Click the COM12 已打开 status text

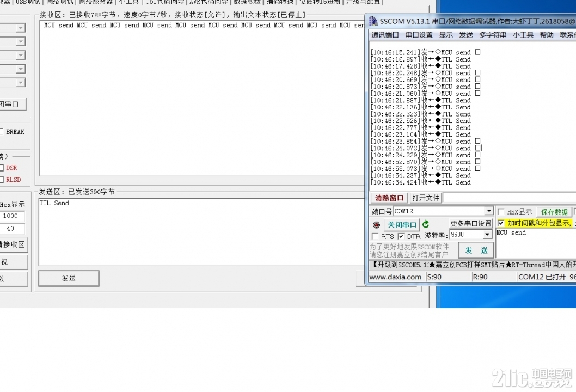pyautogui.click(x=542, y=277)
